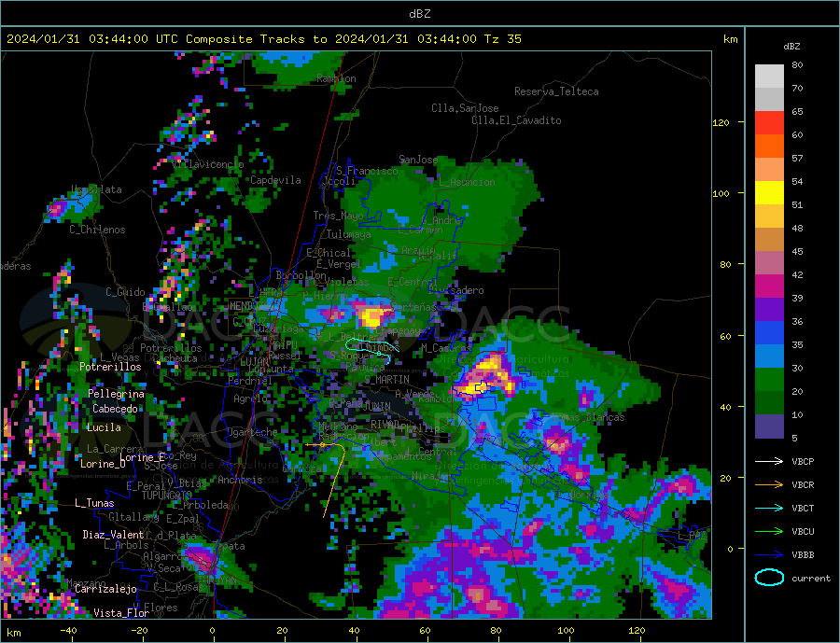Pick the purple dBZ scale swatch
840x643 pixels.
(769, 309)
